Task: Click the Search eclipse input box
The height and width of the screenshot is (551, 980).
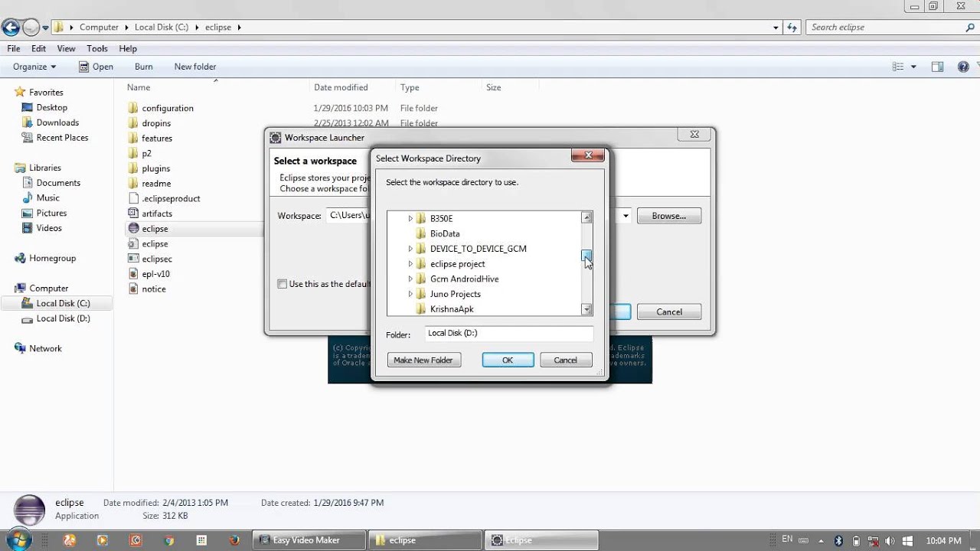Action: [x=885, y=28]
